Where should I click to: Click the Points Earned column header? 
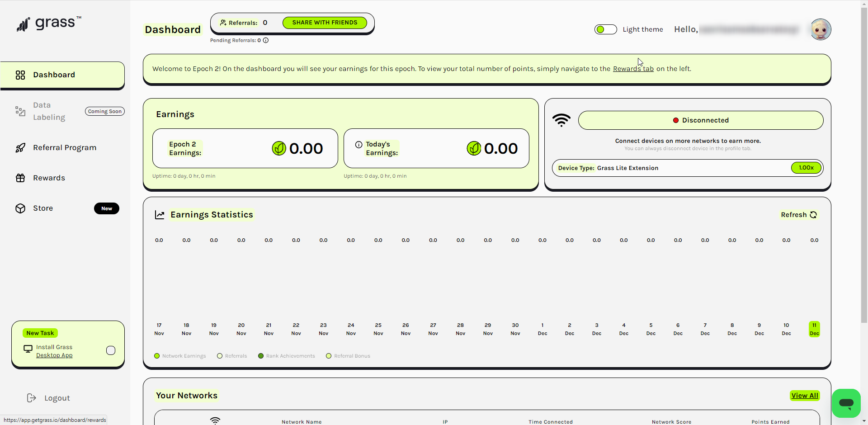[770, 422]
